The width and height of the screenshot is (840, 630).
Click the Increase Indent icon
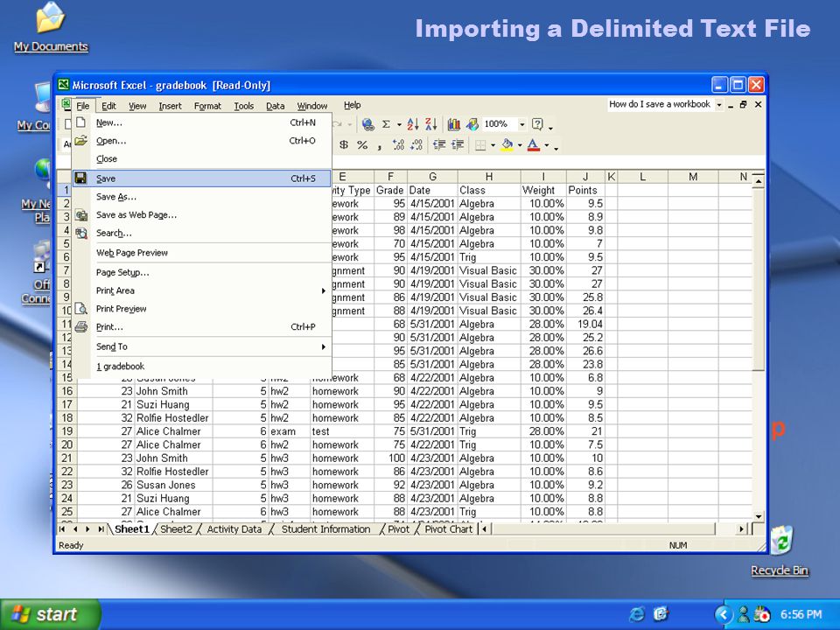tap(458, 145)
